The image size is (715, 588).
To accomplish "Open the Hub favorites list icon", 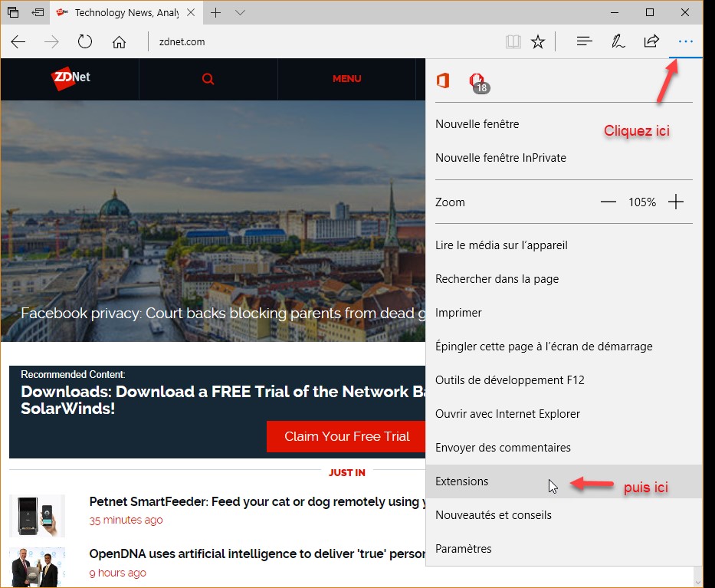I will click(584, 41).
